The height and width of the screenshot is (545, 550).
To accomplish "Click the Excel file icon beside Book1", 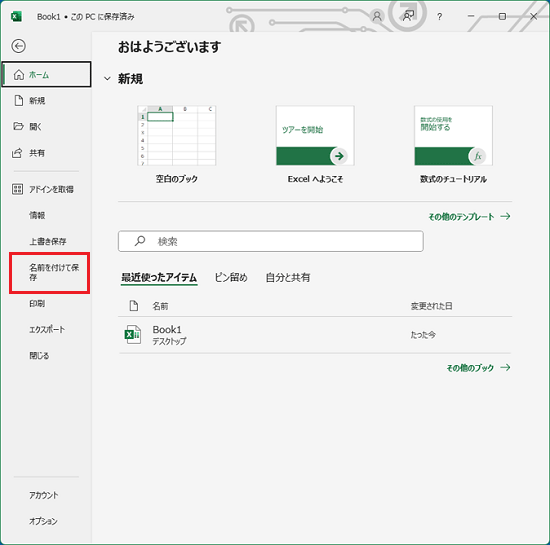I will 133,335.
